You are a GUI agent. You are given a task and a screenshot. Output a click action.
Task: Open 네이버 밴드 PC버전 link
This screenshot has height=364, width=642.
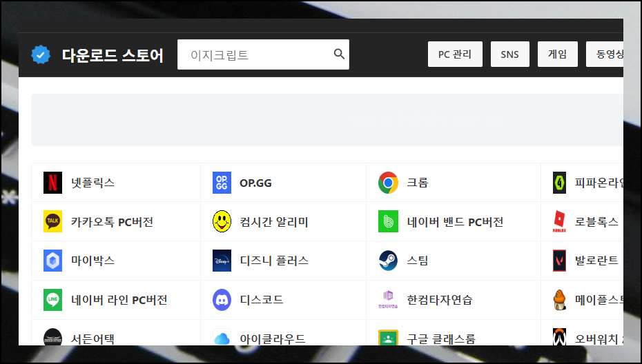[455, 222]
